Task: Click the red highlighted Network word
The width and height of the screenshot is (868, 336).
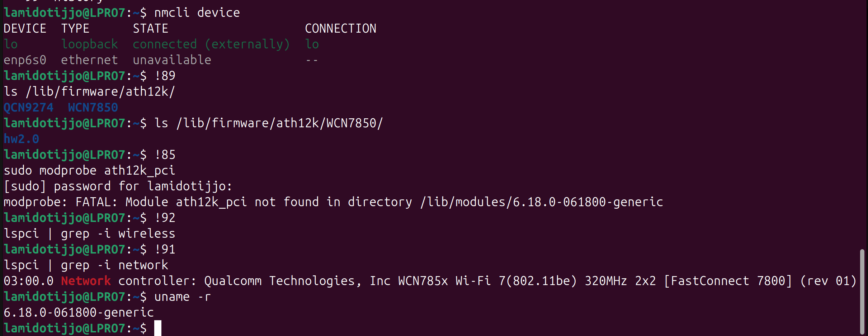Action: (86, 281)
